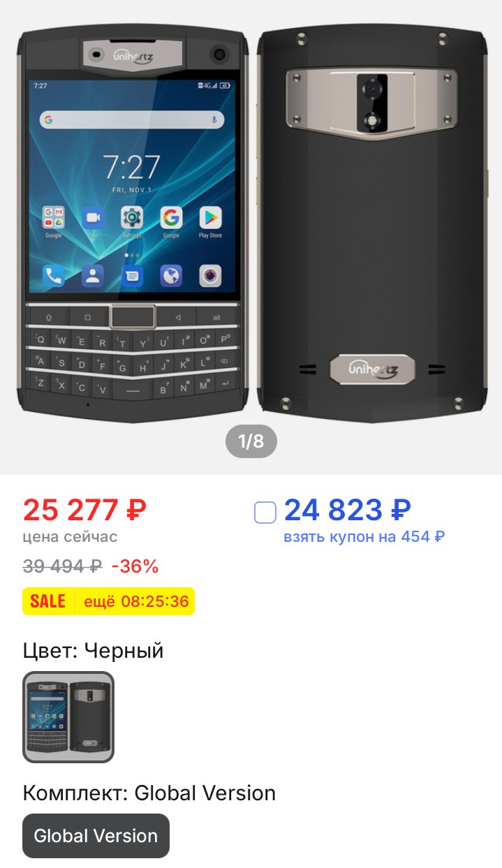Tap the Settings gear icon on phone screen
This screenshot has width=502, height=868.
132,218
